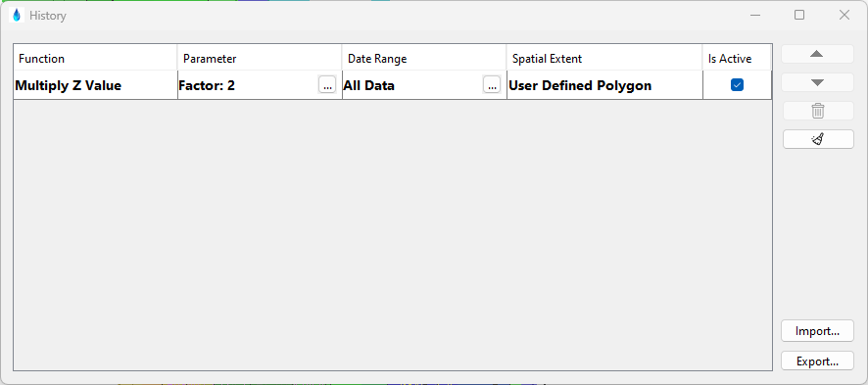Image resolution: width=868 pixels, height=385 pixels.
Task: Click the Import... button
Action: (x=817, y=331)
